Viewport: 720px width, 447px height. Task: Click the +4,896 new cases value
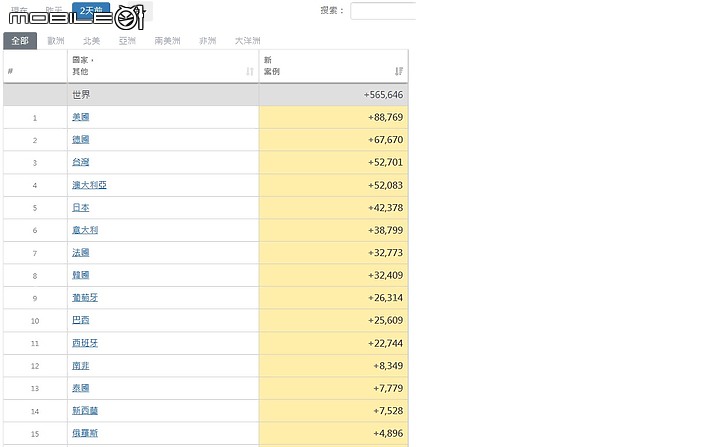(388, 433)
